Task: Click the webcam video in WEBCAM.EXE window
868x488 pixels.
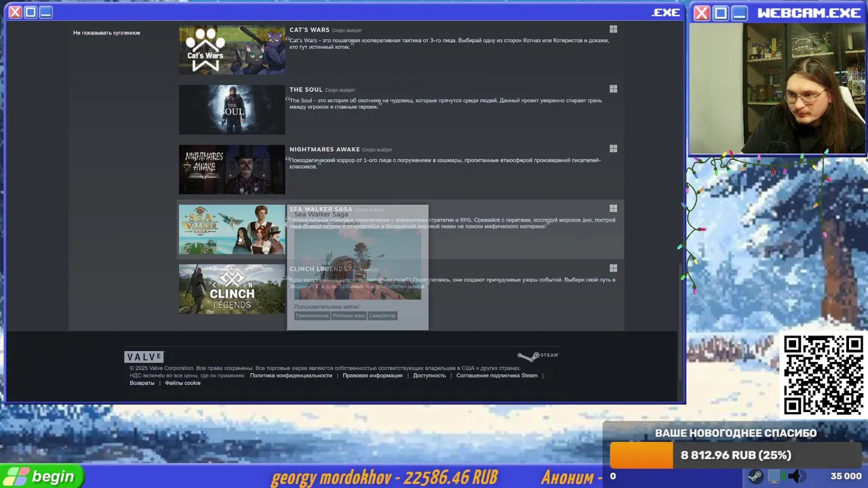Action: coord(777,89)
